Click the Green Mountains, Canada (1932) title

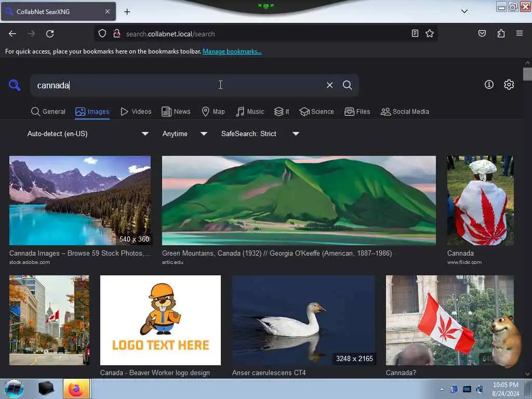click(277, 253)
